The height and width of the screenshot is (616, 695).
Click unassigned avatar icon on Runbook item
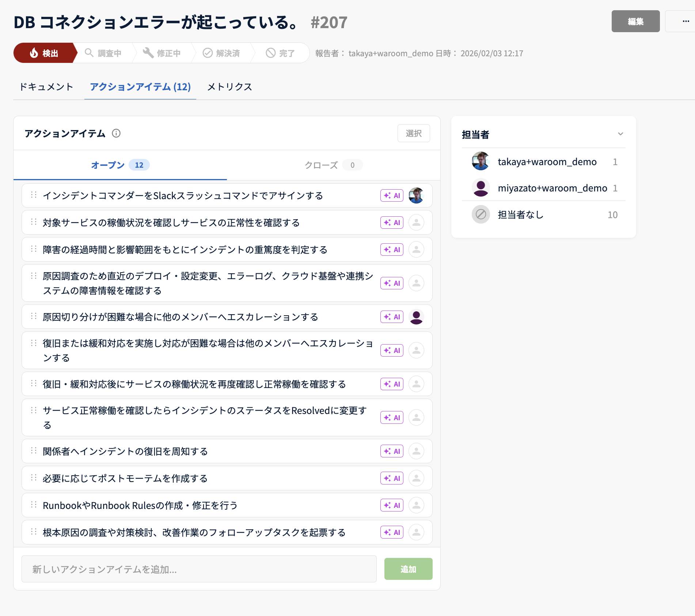pyautogui.click(x=416, y=505)
